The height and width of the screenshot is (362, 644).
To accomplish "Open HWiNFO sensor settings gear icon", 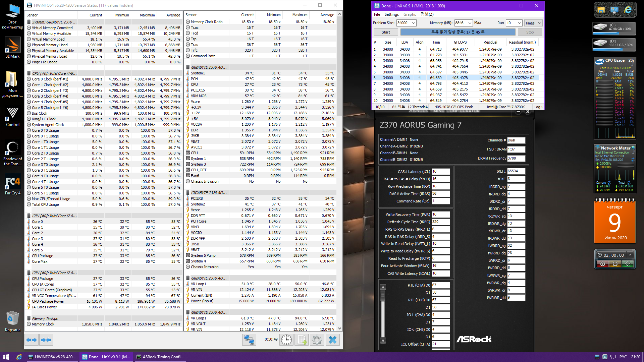I will pos(317,340).
